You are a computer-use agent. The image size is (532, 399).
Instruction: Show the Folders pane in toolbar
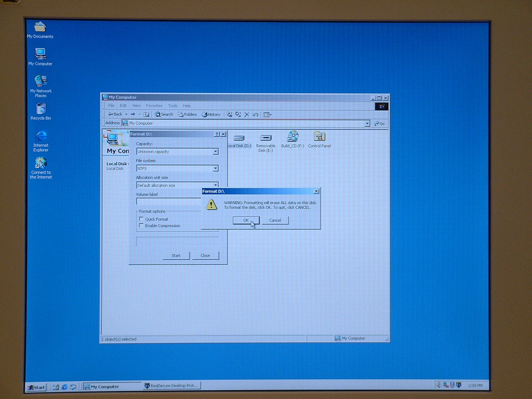pyautogui.click(x=188, y=114)
